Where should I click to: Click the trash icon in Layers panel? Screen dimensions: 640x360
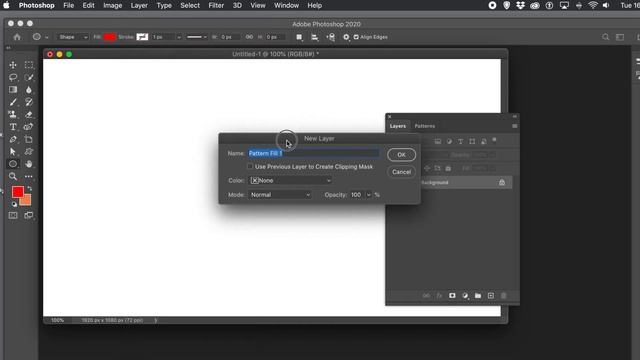[x=504, y=296]
